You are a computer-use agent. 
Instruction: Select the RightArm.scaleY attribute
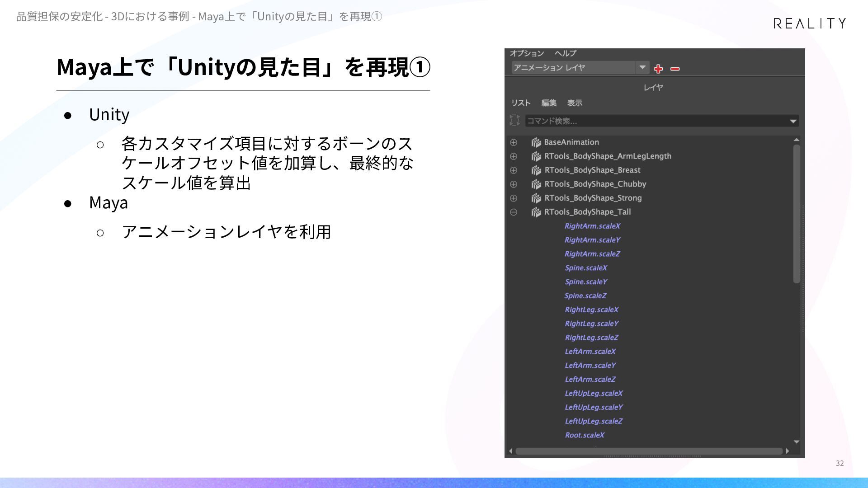(592, 240)
